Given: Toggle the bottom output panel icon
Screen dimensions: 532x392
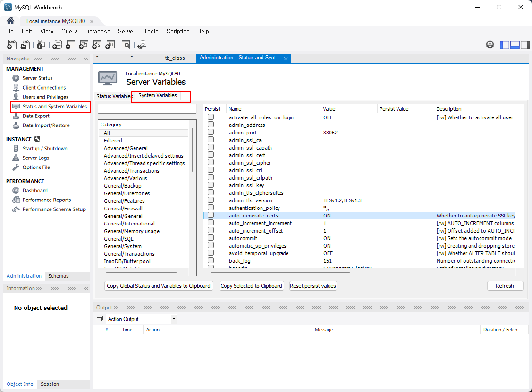Looking at the screenshot, I should tap(515, 44).
